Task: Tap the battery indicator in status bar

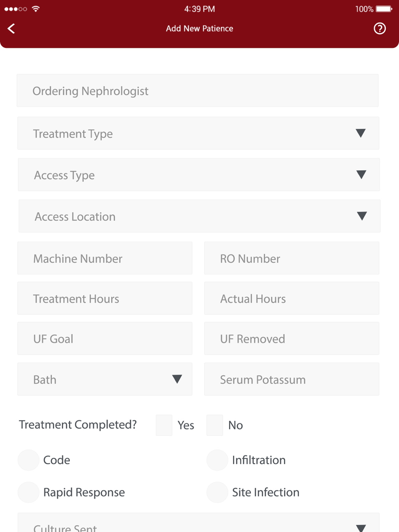Action: click(384, 9)
